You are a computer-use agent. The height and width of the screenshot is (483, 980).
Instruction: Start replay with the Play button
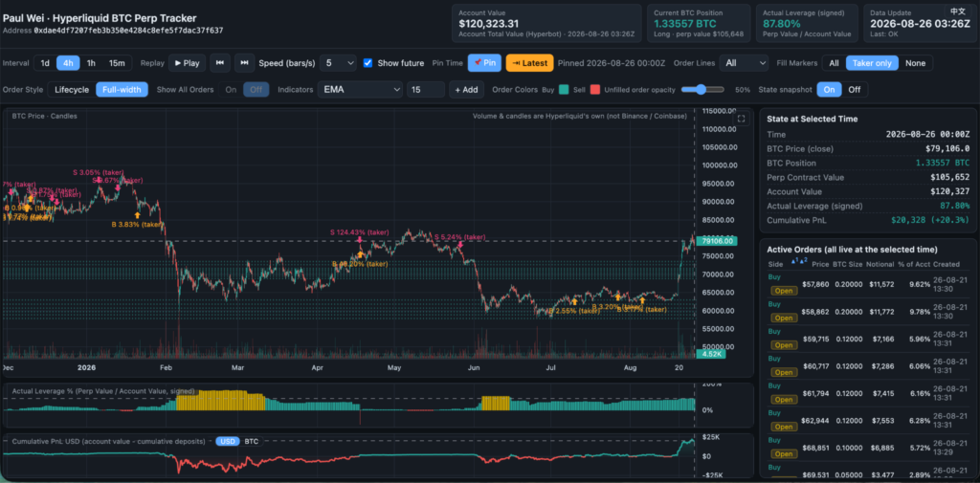(187, 63)
